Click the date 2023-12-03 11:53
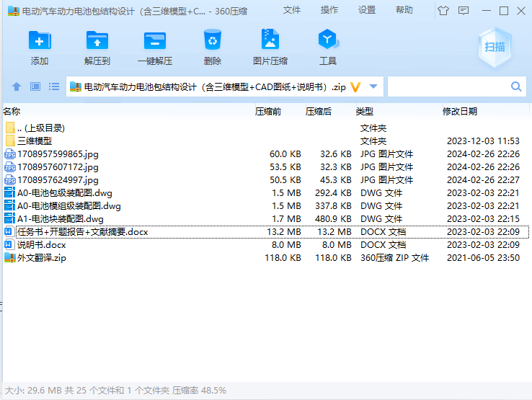 483,141
